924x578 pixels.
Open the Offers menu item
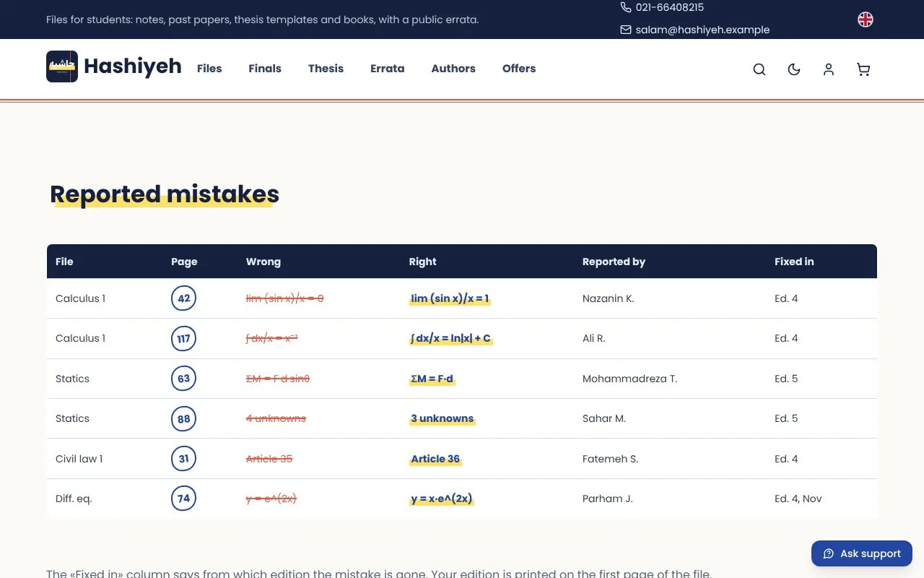(519, 69)
